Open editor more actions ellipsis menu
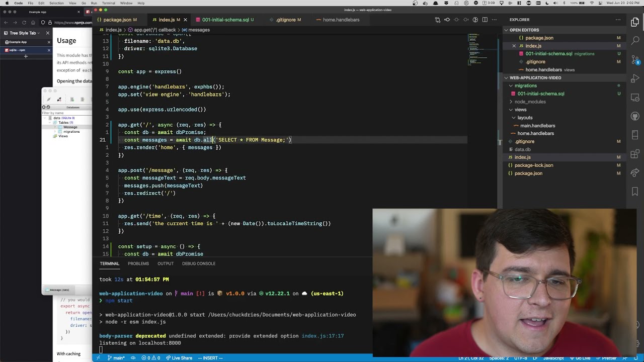Image resolution: width=644 pixels, height=362 pixels. tap(495, 20)
